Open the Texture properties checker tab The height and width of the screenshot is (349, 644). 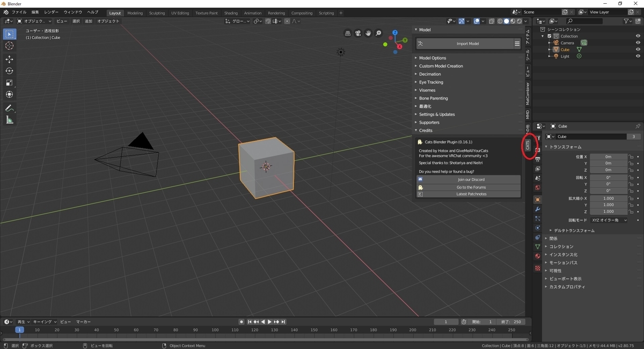click(537, 268)
